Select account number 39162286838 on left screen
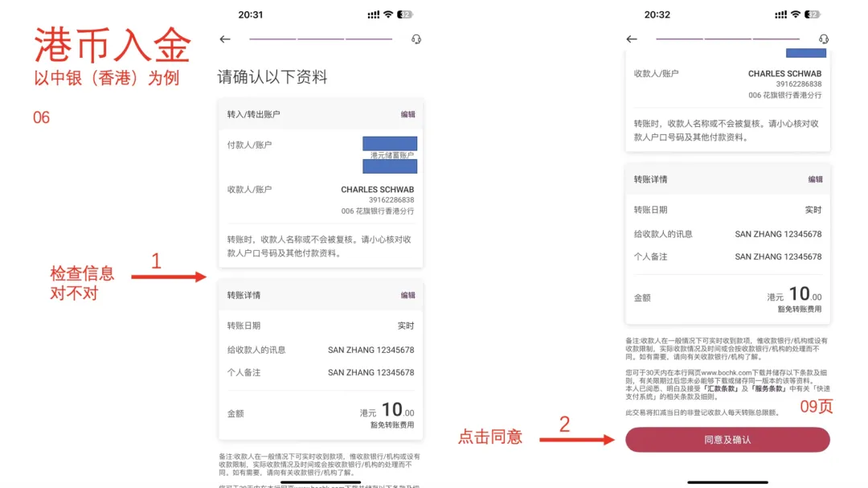868x488 pixels. click(391, 200)
